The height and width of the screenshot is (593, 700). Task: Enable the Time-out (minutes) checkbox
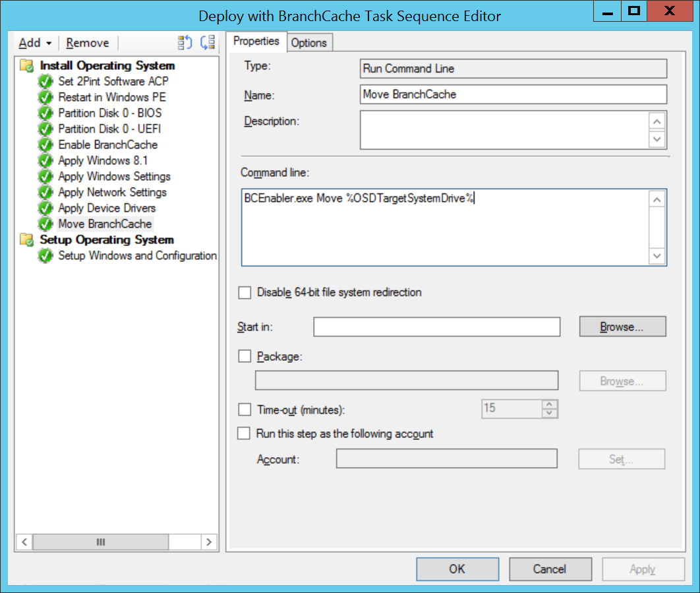point(245,410)
